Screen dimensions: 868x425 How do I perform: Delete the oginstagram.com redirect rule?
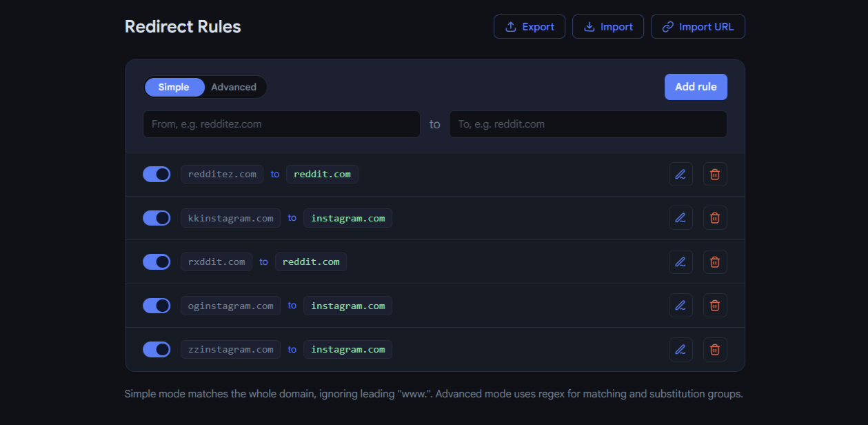[715, 305]
